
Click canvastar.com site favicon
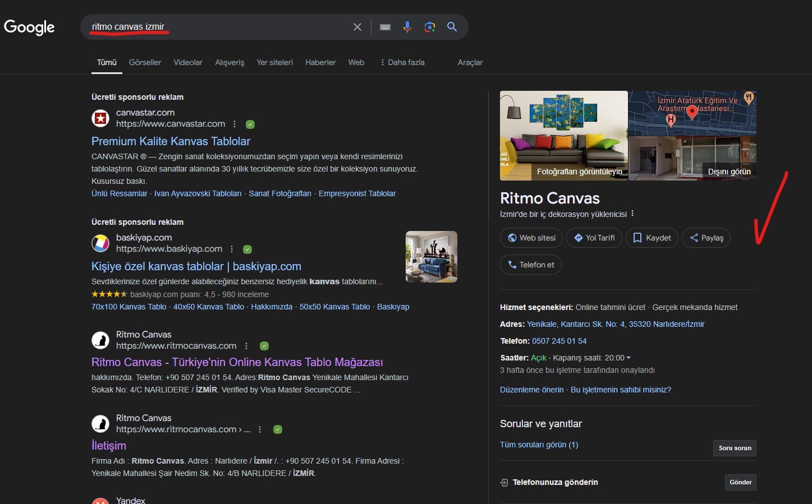click(x=100, y=118)
